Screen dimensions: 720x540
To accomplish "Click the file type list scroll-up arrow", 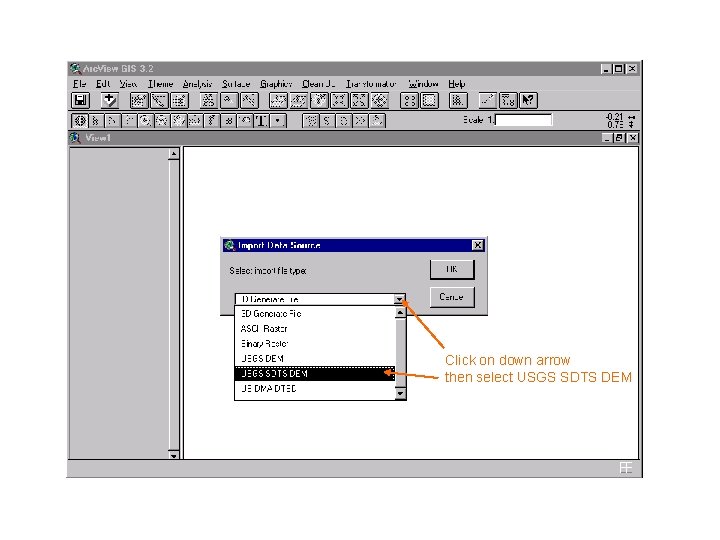I will 400,312.
